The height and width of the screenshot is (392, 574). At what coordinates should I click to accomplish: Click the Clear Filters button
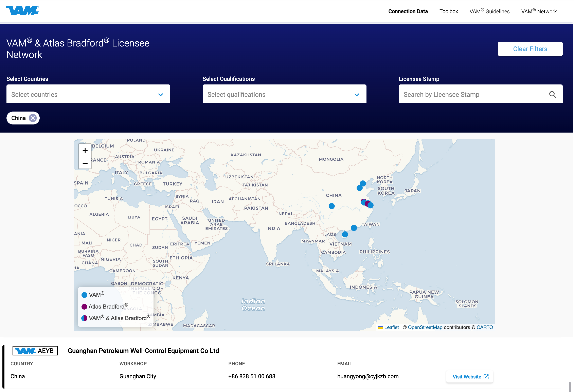coord(530,49)
